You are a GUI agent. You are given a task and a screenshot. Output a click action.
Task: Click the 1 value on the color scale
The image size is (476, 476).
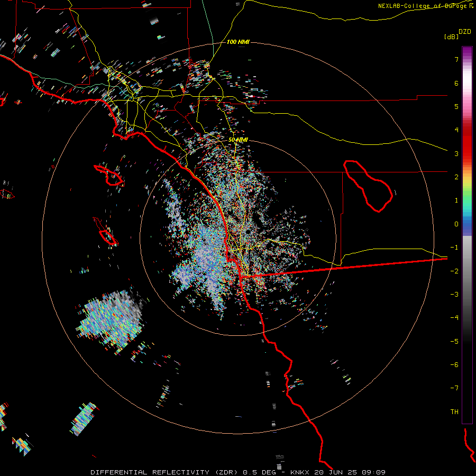[456, 200]
